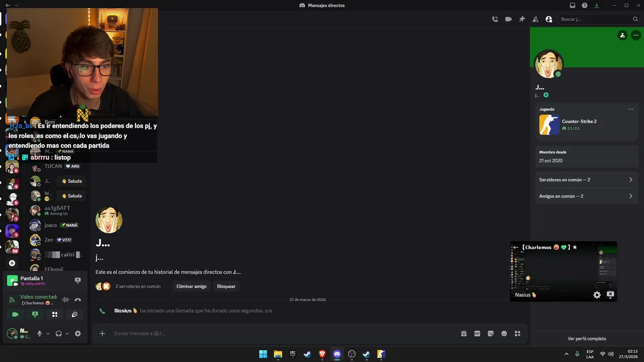The height and width of the screenshot is (362, 644).
Task: Open the sticker picker
Action: [491, 333]
